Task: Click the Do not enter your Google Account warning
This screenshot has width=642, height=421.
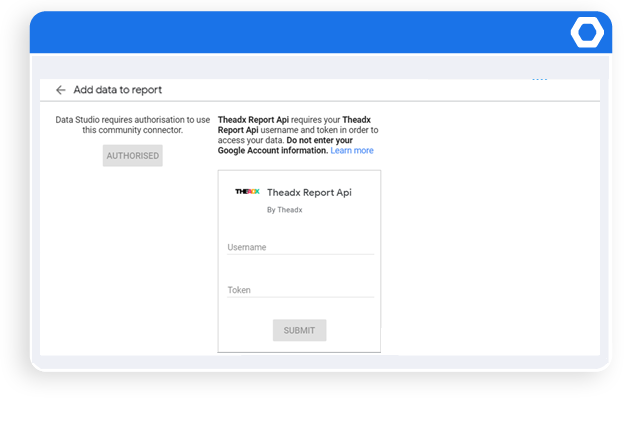Action: [x=285, y=146]
